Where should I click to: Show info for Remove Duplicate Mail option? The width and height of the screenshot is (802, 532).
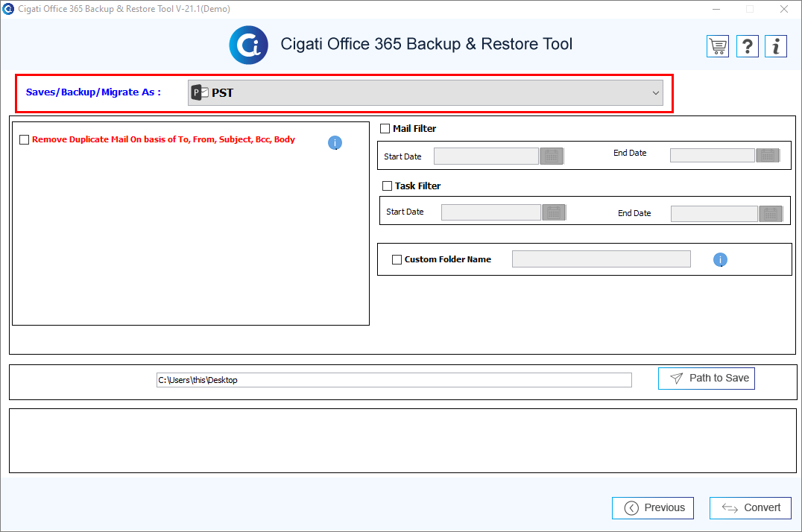335,143
